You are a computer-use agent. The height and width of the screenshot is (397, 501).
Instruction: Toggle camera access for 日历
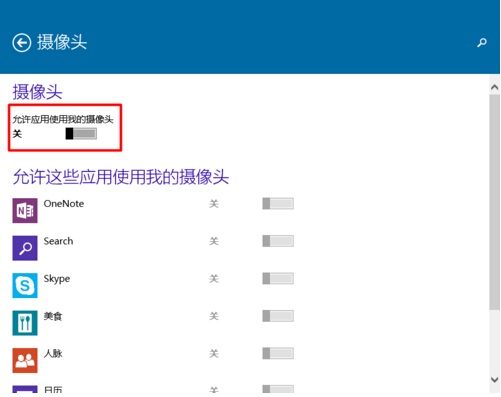point(278,389)
